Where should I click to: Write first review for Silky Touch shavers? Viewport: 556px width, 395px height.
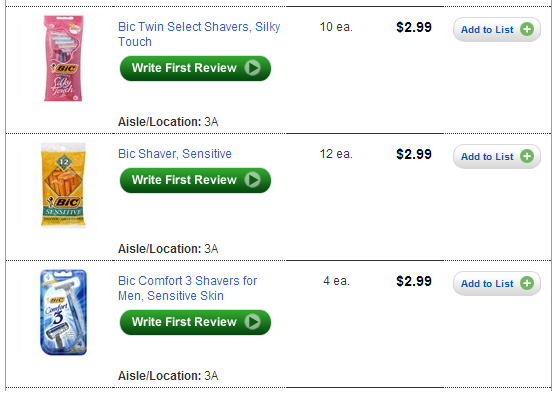195,68
